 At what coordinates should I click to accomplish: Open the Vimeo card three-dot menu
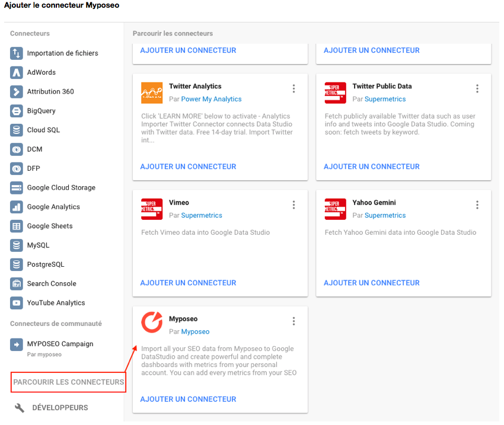click(294, 205)
